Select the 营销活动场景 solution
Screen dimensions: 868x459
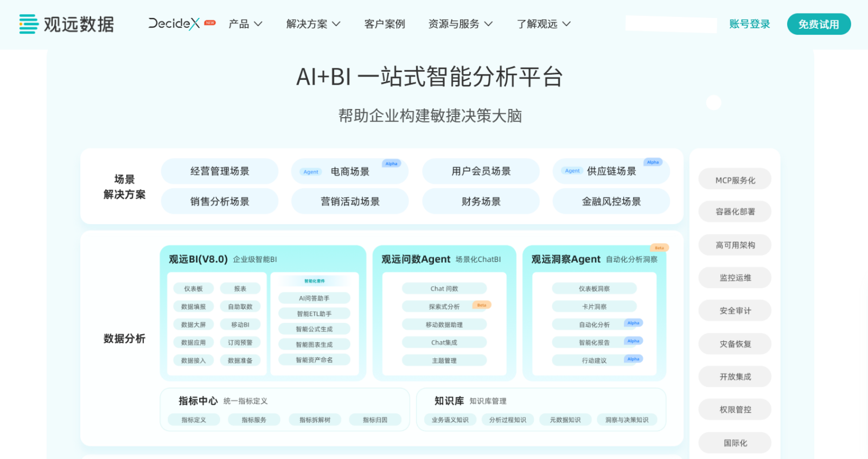tap(350, 201)
